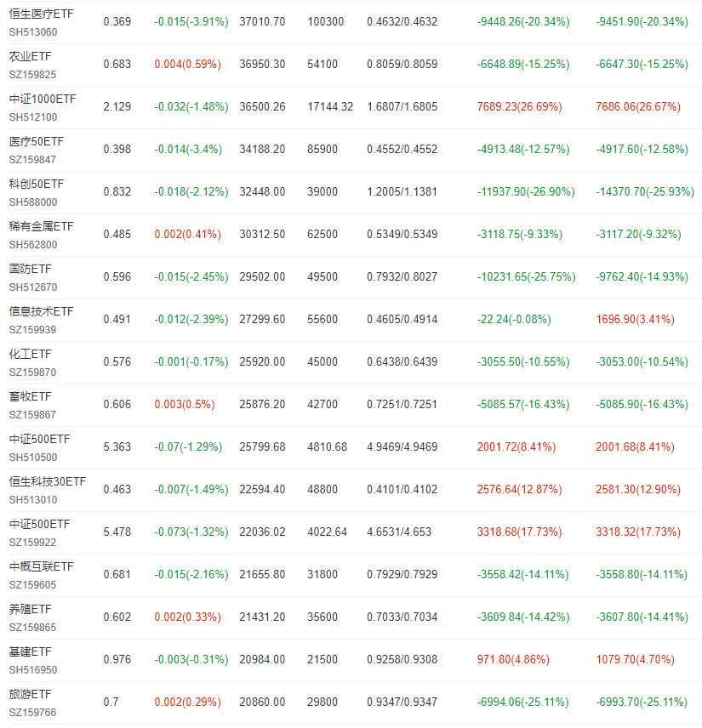Click 旅游ETF fund name
The width and height of the screenshot is (702, 728).
click(30, 695)
